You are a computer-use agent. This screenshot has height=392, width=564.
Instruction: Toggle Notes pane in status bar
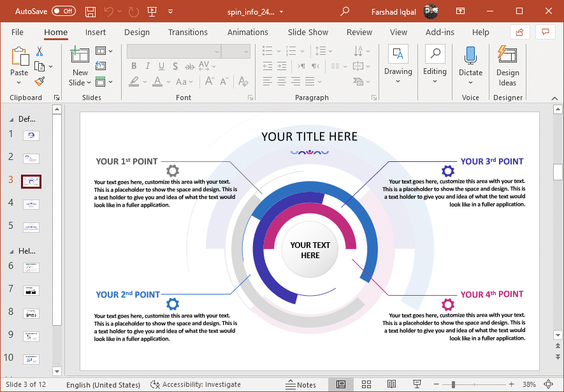(301, 384)
